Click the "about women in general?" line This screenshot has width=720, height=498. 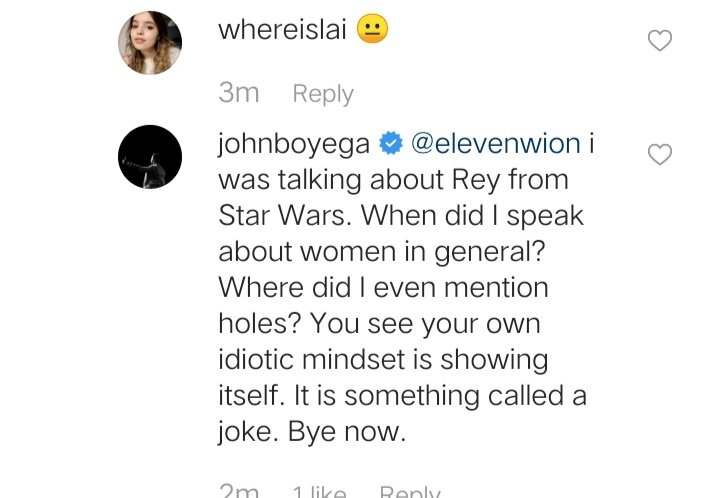(x=382, y=252)
